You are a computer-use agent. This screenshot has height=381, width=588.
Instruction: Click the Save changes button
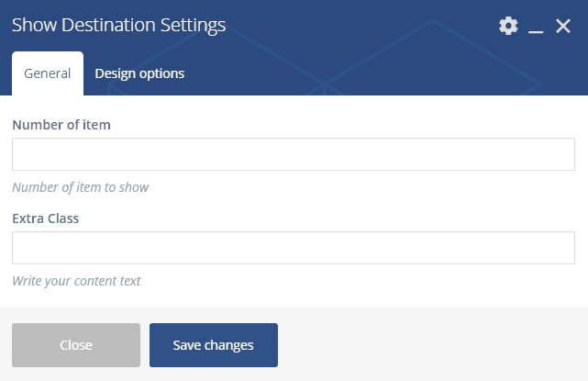tap(213, 345)
